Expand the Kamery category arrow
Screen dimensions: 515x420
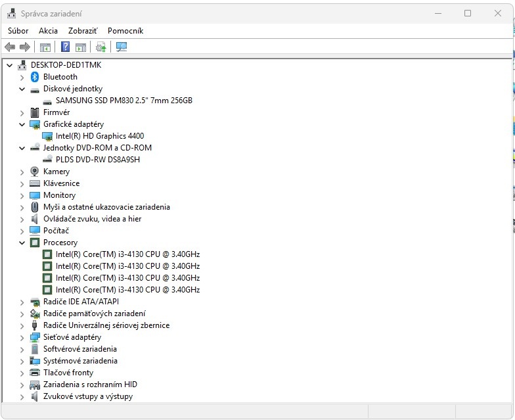click(22, 172)
